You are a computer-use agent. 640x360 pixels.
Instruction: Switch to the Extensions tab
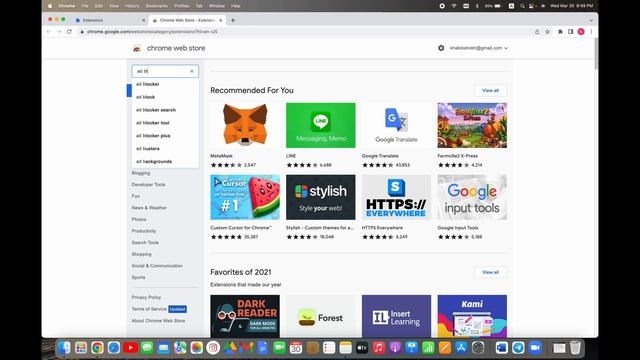coord(109,20)
